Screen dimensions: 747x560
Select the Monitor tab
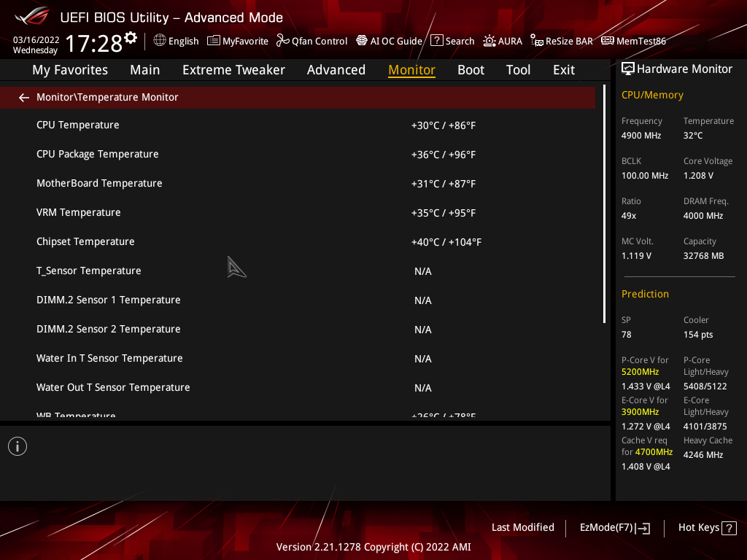[411, 70]
